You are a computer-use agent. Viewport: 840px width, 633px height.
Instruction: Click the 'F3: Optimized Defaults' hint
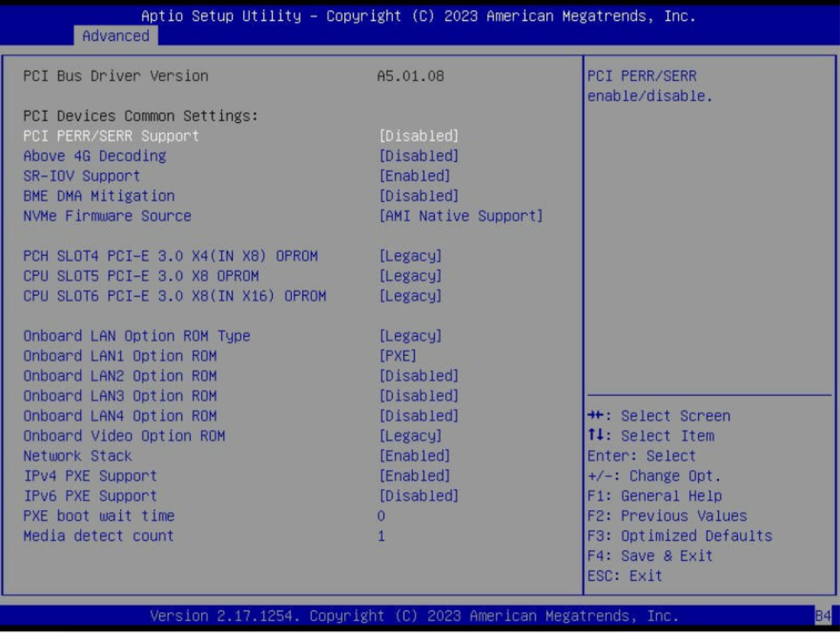(680, 536)
